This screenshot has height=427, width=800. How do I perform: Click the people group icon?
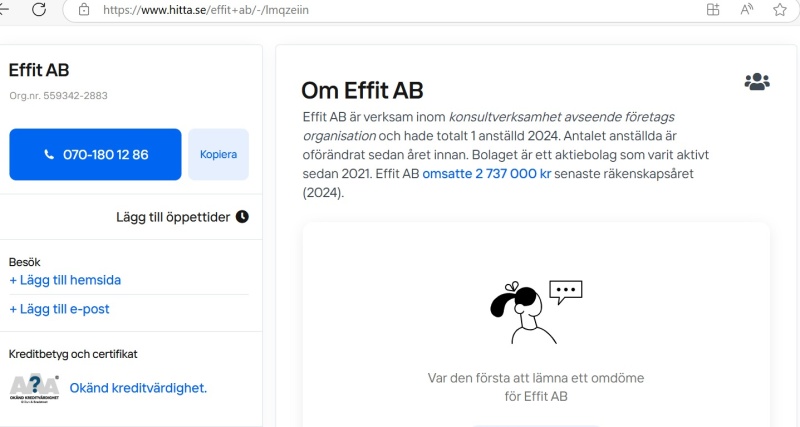point(757,82)
